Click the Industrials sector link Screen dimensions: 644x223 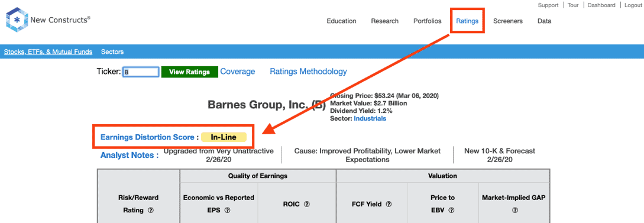point(370,118)
